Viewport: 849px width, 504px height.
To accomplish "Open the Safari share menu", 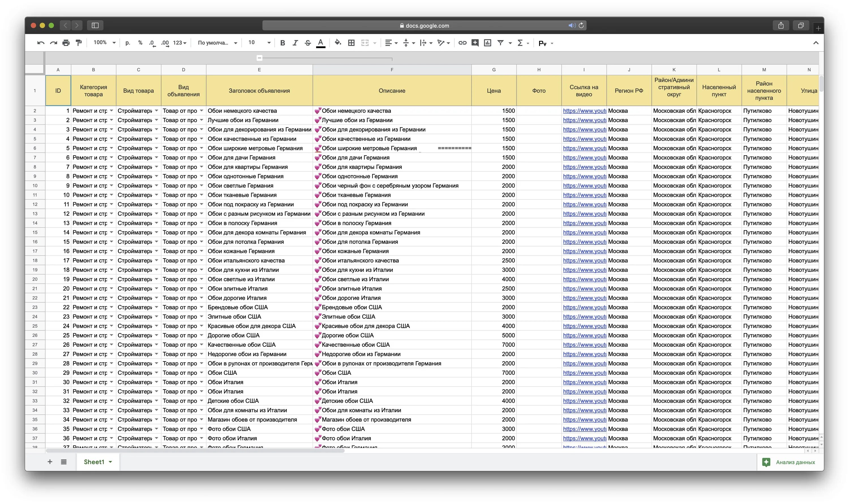I will coord(781,25).
